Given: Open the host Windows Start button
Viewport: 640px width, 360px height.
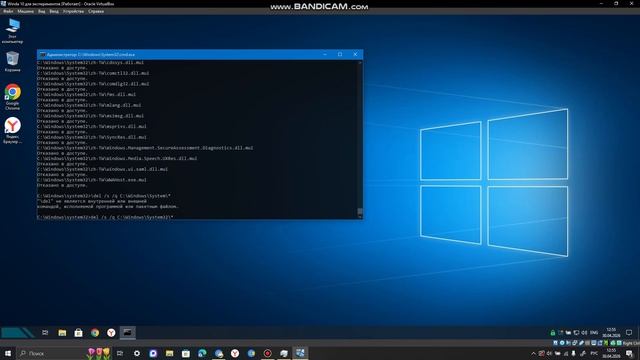Looking at the screenshot, I should pos(8,353).
